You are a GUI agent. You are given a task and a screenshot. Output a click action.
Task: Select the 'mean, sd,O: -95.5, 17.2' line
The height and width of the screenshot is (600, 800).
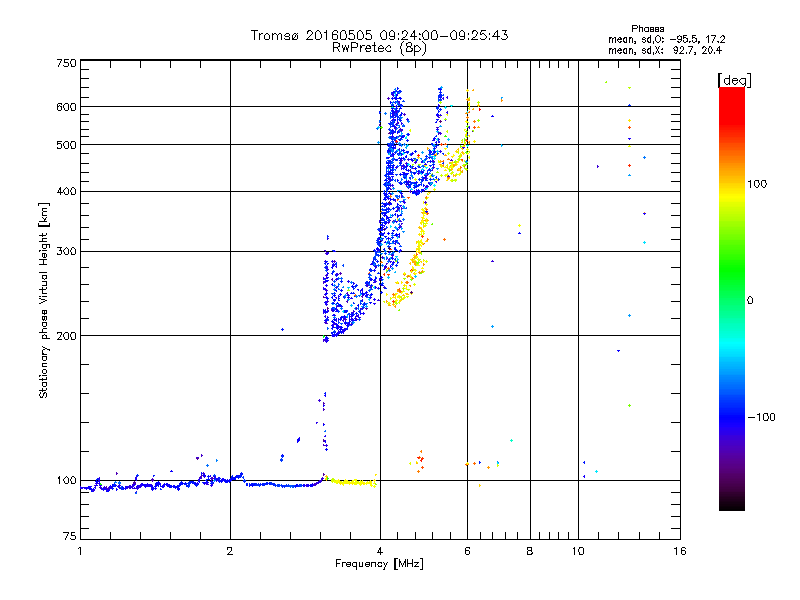pyautogui.click(x=666, y=39)
